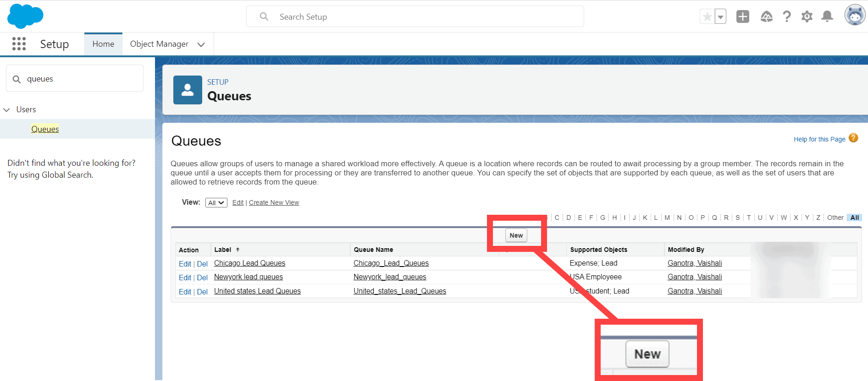
Task: Open the global actions plus icon
Action: 743,16
